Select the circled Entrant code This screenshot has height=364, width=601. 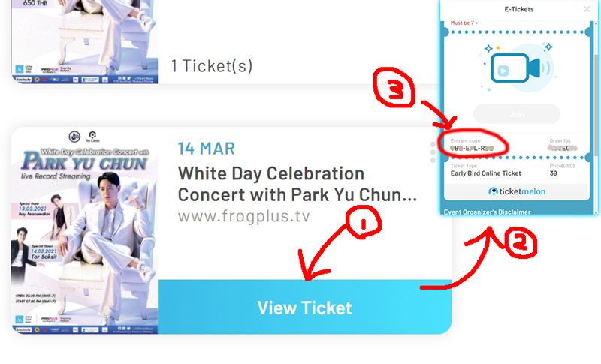coord(472,148)
